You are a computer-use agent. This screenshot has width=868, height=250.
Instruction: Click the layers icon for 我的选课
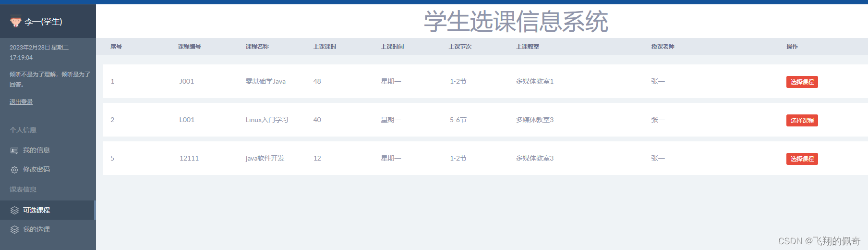pyautogui.click(x=14, y=229)
